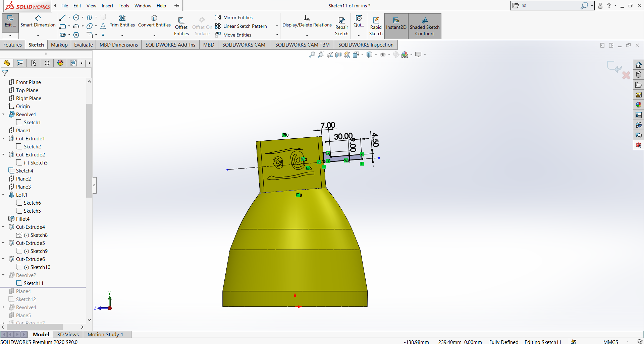Collapse the Revolve1 feature
This screenshot has height=344, width=644.
click(3, 115)
